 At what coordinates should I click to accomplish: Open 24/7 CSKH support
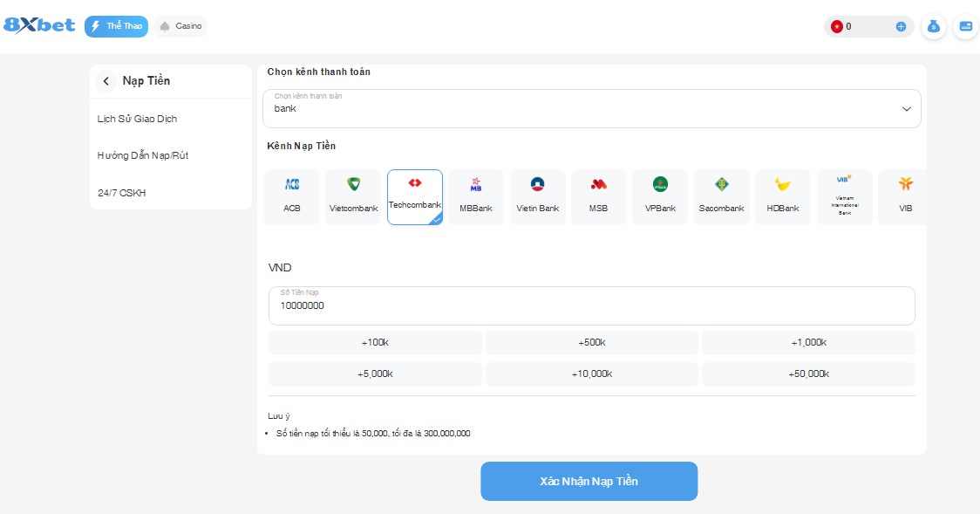click(122, 193)
